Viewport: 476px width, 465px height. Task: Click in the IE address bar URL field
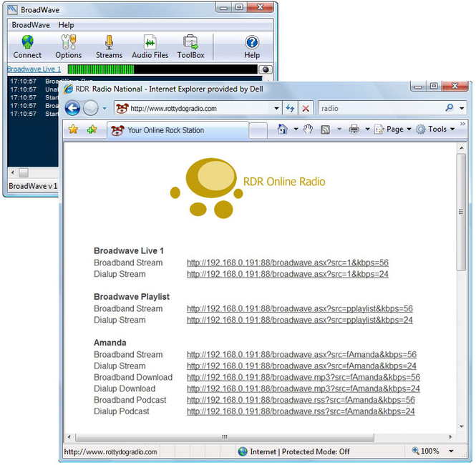tap(198, 108)
